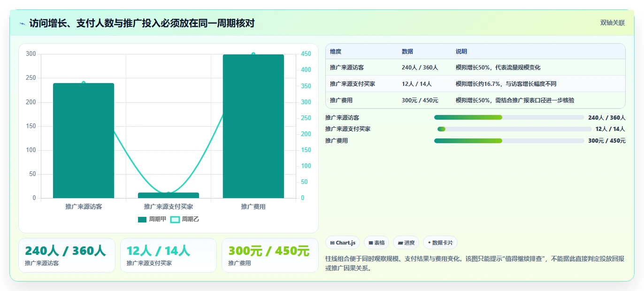Select the 数据卡片 tag chip
This screenshot has height=291, width=644.
tap(440, 243)
